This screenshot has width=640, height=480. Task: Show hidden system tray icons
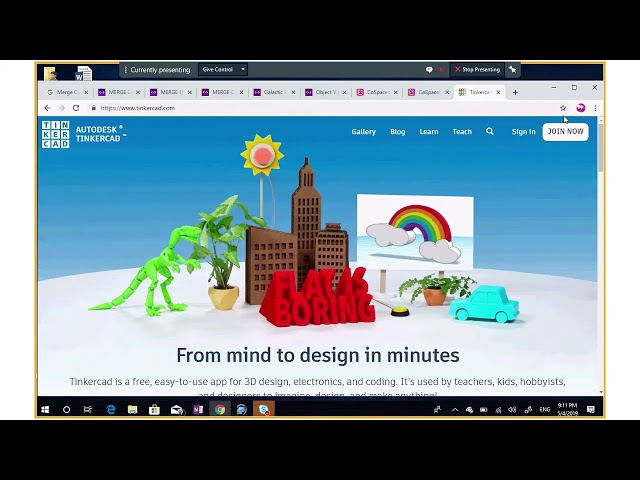tap(455, 410)
